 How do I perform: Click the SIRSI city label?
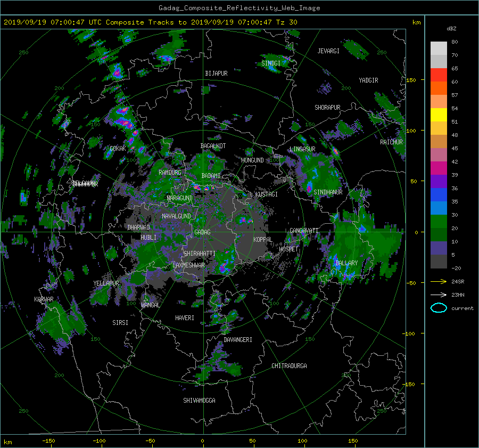tap(120, 323)
